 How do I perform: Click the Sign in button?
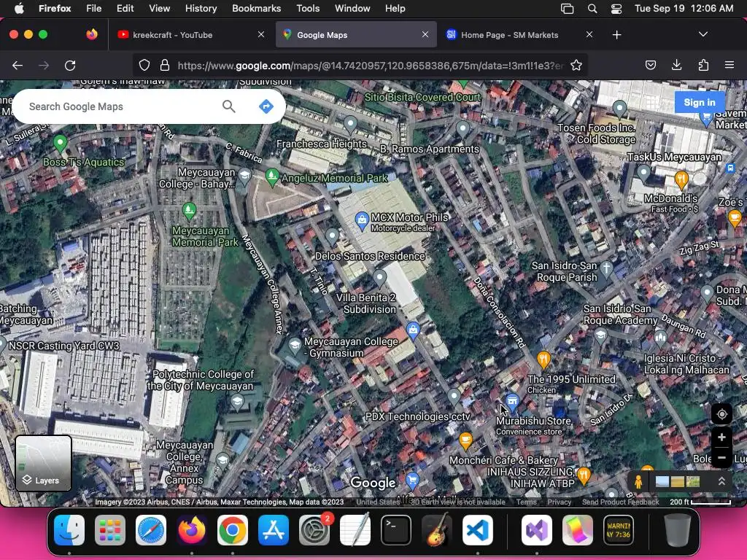pyautogui.click(x=700, y=102)
